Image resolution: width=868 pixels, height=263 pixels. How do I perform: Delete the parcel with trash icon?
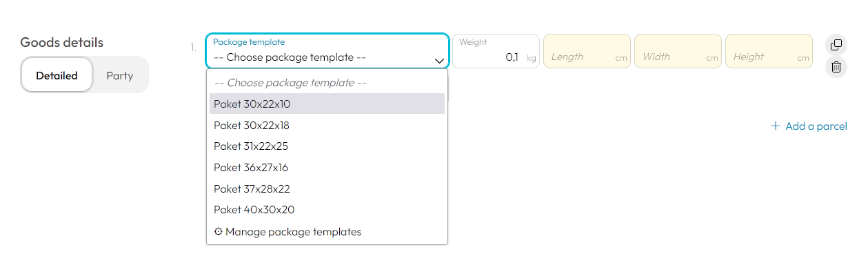tap(836, 67)
